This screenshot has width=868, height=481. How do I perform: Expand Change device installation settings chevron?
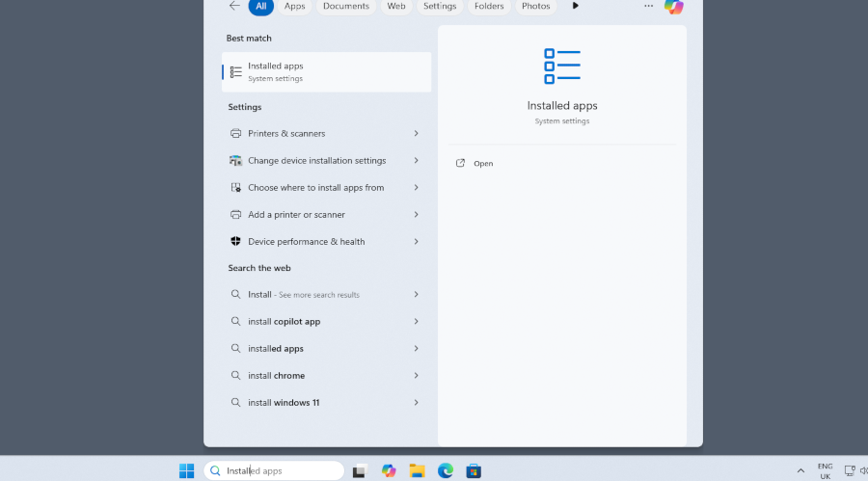416,161
